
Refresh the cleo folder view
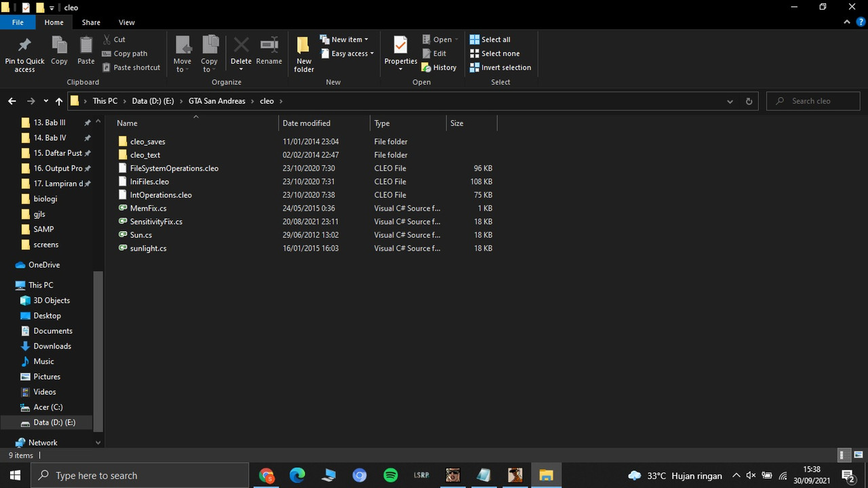point(749,101)
